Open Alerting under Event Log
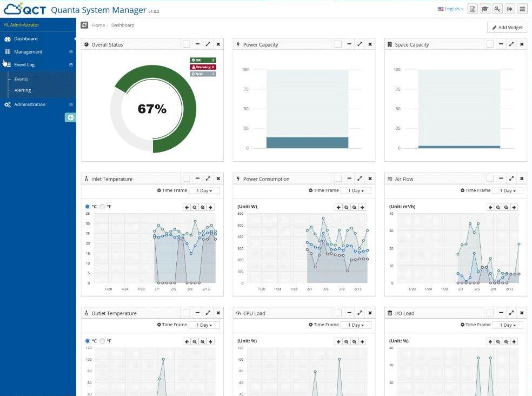Image resolution: width=532 pixels, height=396 pixels. click(22, 90)
